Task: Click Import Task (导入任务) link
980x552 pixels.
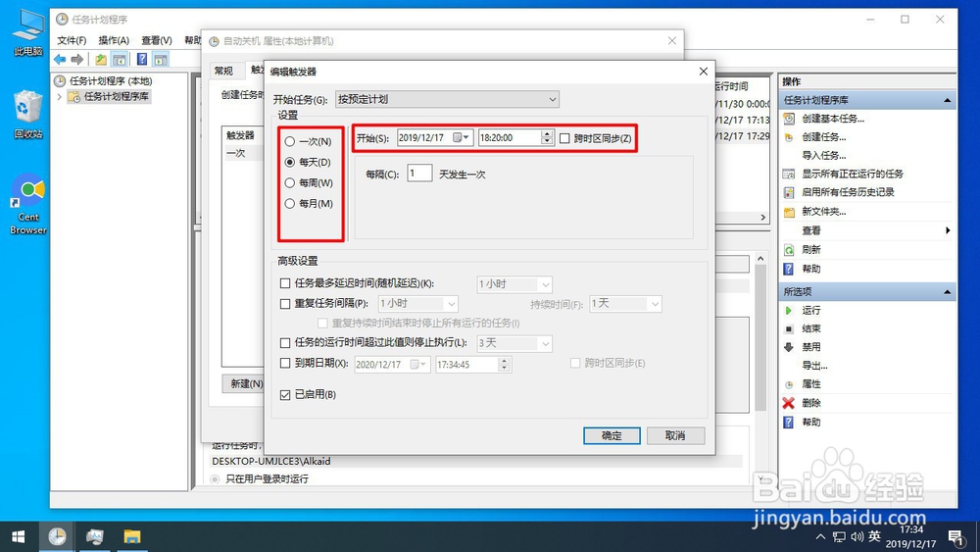Action: (x=824, y=156)
